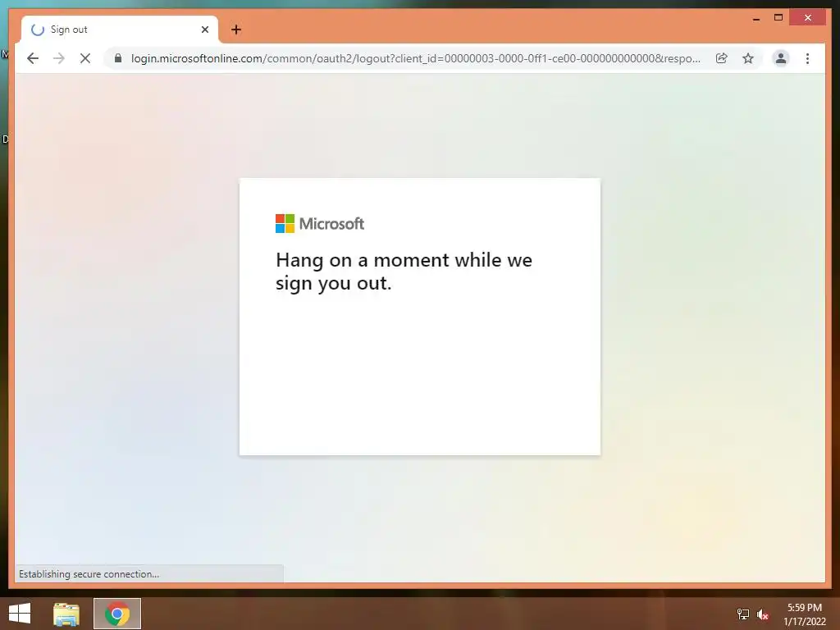840x630 pixels.
Task: Open a new tab with plus button
Action: [236, 30]
